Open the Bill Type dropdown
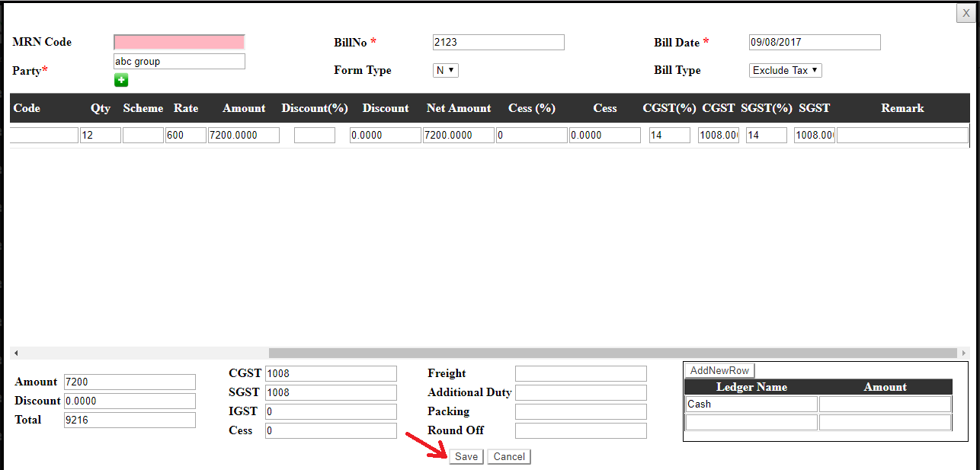Viewport: 980px width, 470px height. tap(785, 70)
